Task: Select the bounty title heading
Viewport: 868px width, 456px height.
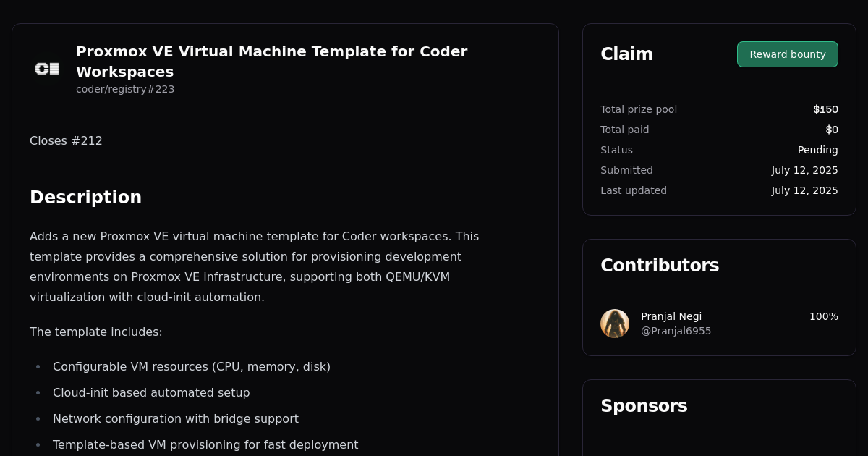Action: click(272, 62)
